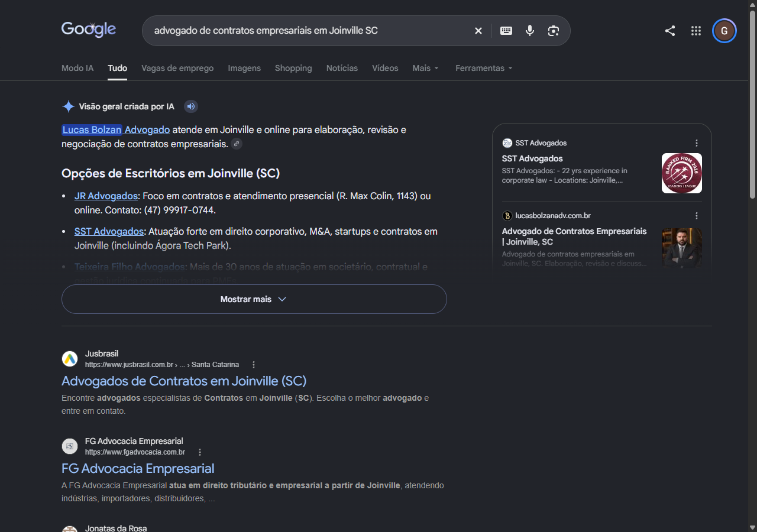The width and height of the screenshot is (757, 532).
Task: Click the FG Advocacia Empresarial favicon
Action: click(x=70, y=446)
